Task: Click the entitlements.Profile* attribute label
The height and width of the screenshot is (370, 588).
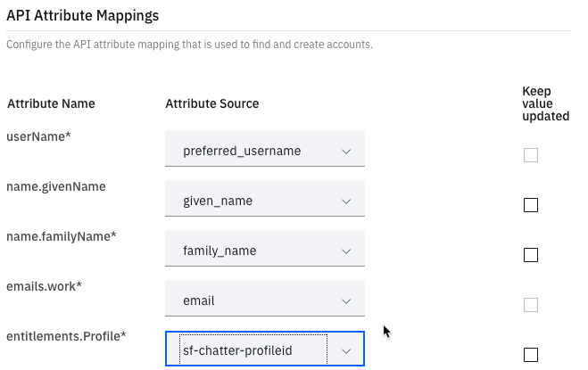Action: pyautogui.click(x=67, y=336)
